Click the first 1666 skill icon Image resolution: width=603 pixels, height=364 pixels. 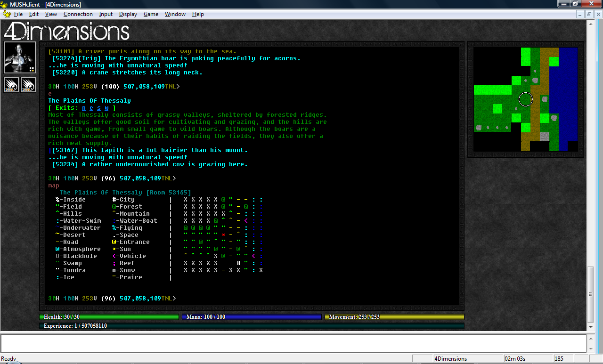coord(11,85)
